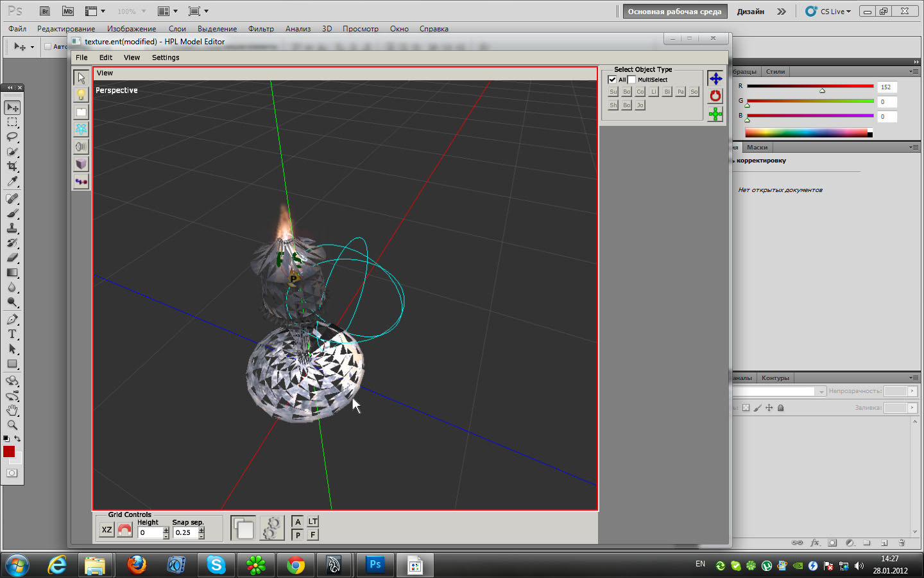Image resolution: width=924 pixels, height=578 pixels.
Task: Open the Фильтр menu in Photoshop
Action: click(x=261, y=29)
